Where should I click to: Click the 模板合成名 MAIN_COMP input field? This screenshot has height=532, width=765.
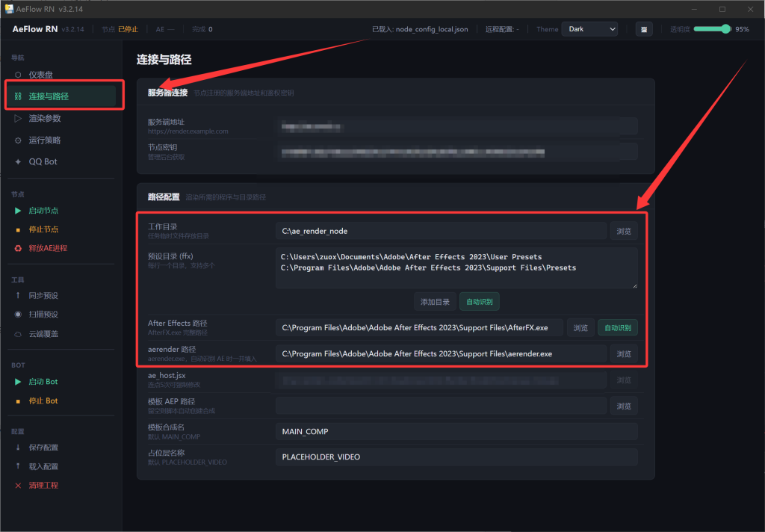click(456, 432)
